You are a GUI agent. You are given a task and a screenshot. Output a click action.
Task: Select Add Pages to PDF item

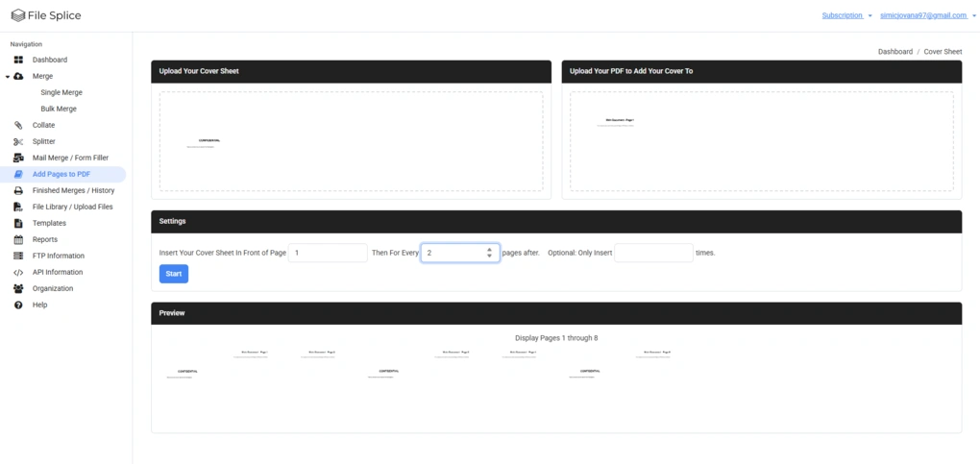pos(62,175)
